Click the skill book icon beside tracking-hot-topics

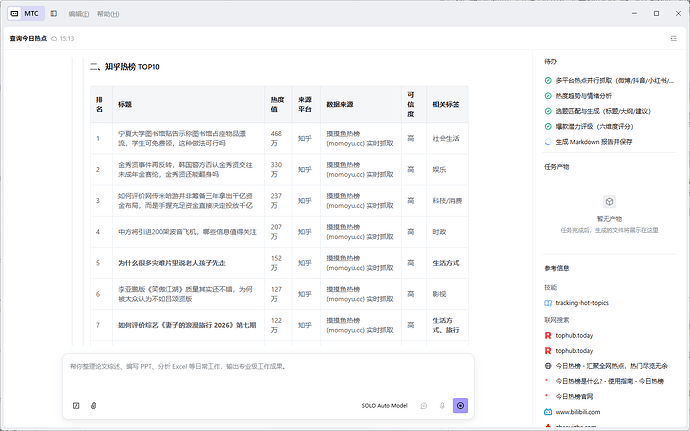(548, 303)
